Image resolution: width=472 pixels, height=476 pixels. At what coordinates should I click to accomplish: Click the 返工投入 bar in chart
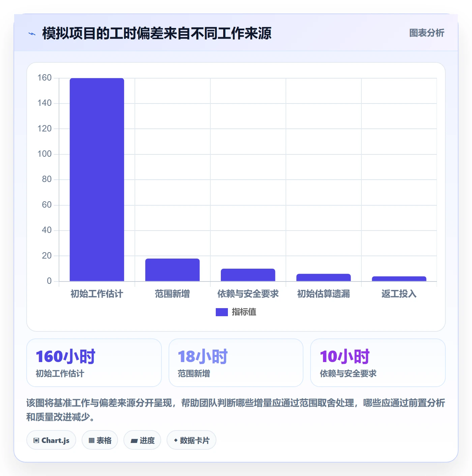[399, 279]
